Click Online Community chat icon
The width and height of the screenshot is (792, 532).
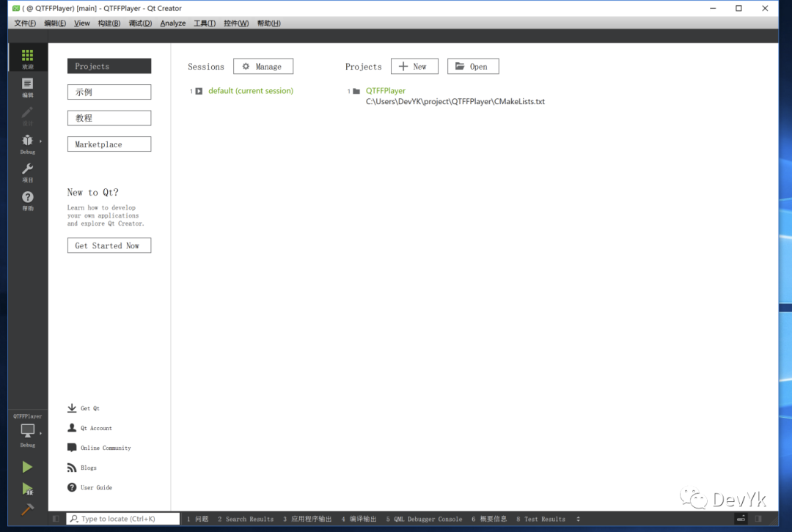72,447
